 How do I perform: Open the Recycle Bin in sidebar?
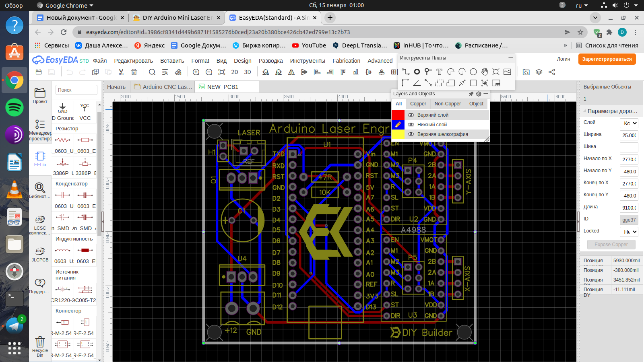40,346
